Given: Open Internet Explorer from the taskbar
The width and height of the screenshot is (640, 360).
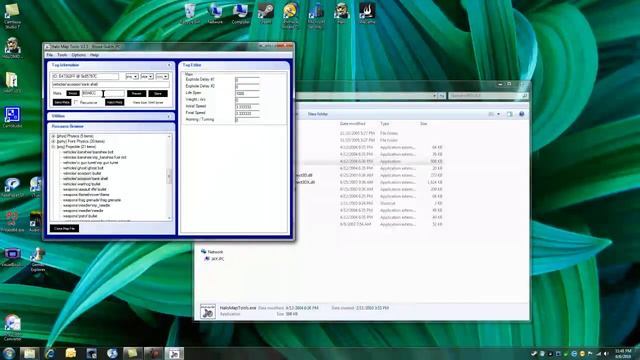Looking at the screenshot, I should click(x=50, y=353).
